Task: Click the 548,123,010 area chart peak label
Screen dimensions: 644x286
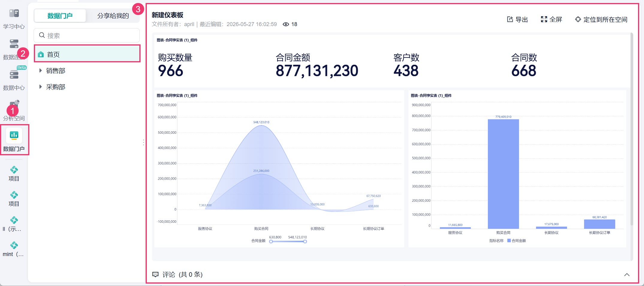Action: [x=261, y=122]
